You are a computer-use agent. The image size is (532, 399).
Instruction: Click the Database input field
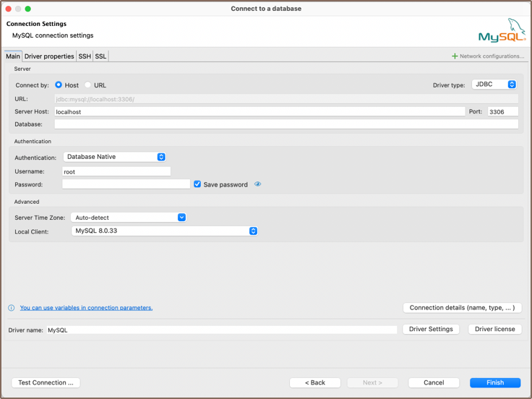pos(286,124)
